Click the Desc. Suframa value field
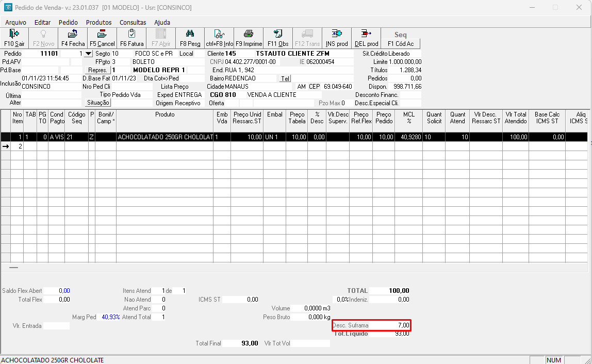The height and width of the screenshot is (364, 592). [391, 325]
